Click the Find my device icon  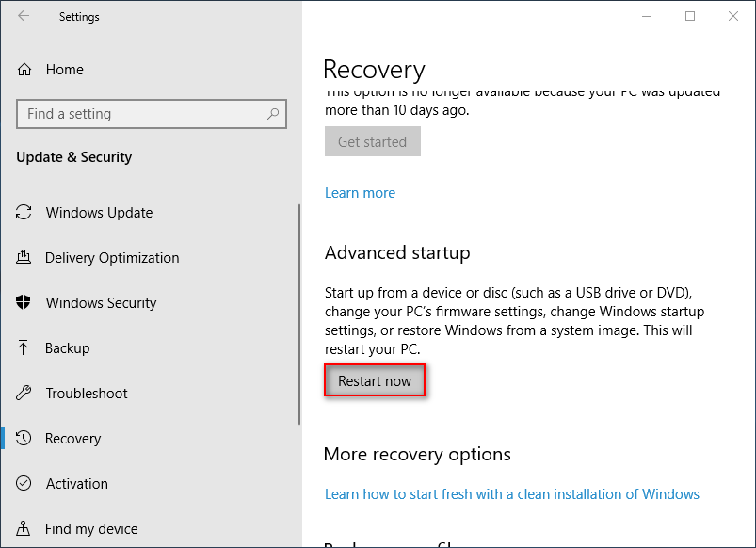click(x=24, y=529)
